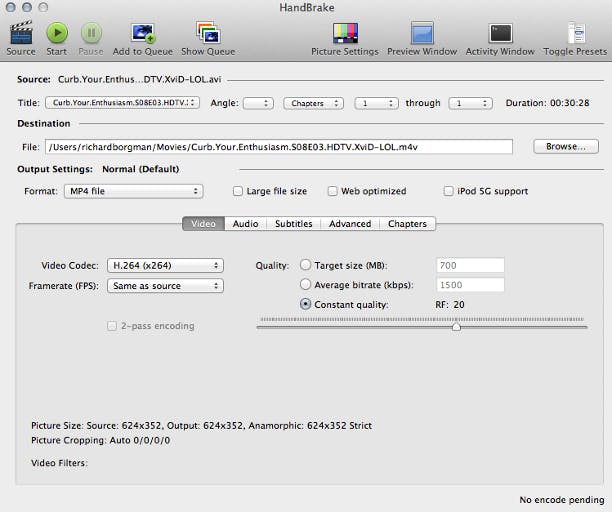Open the Chapters range type dropdown
The width and height of the screenshot is (612, 512).
pos(313,103)
